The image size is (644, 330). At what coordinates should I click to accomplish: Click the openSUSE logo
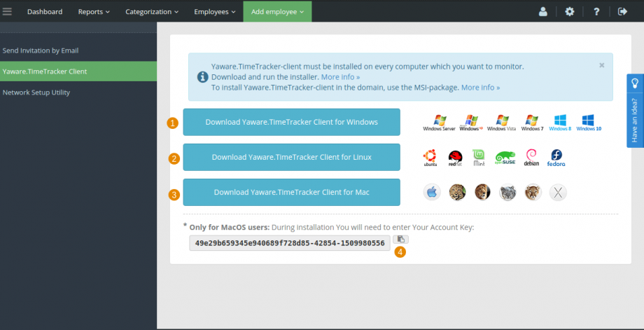click(505, 158)
